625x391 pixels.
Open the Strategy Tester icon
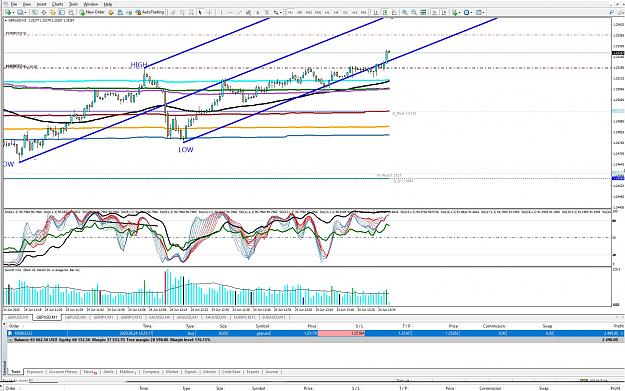point(71,12)
